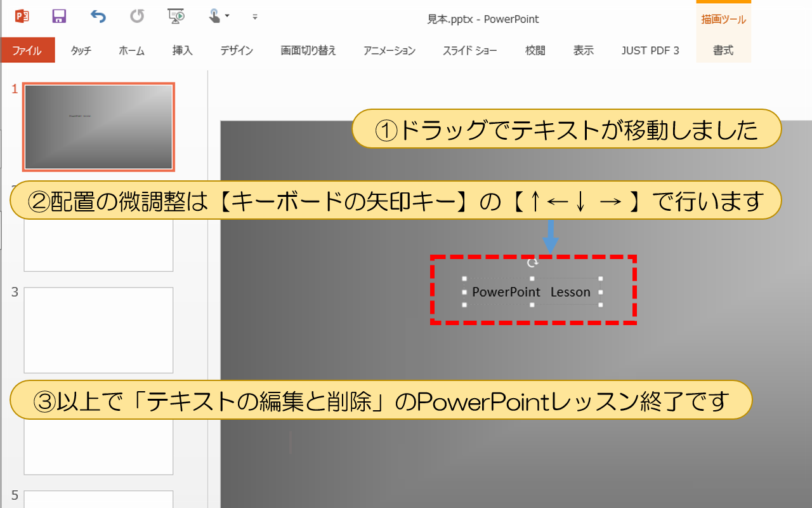This screenshot has height=508, width=812.
Task: Open the JUST PDF 3 tab
Action: (x=650, y=51)
